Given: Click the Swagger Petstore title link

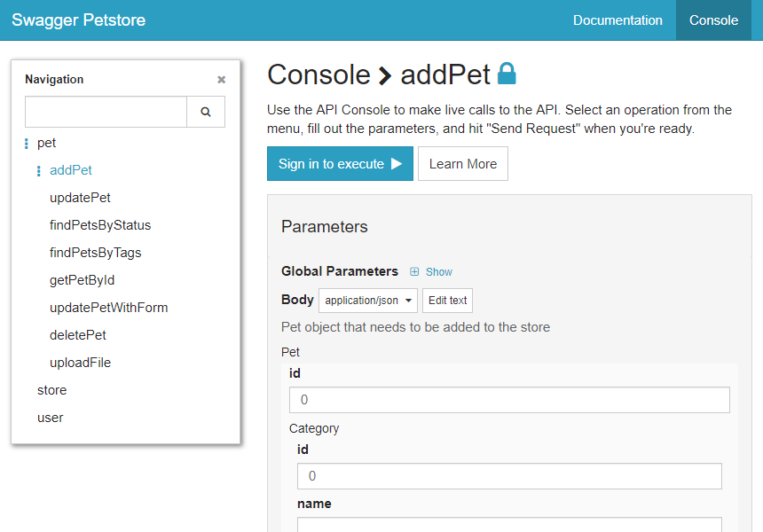Looking at the screenshot, I should click(x=78, y=20).
